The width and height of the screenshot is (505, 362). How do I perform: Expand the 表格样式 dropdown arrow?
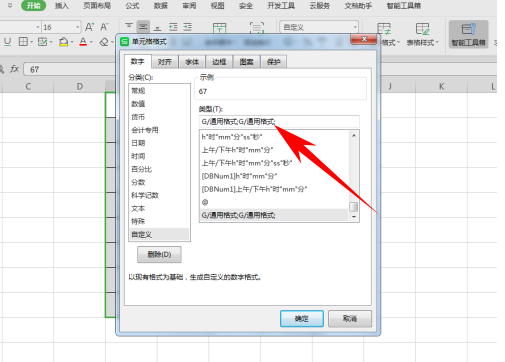[x=437, y=43]
